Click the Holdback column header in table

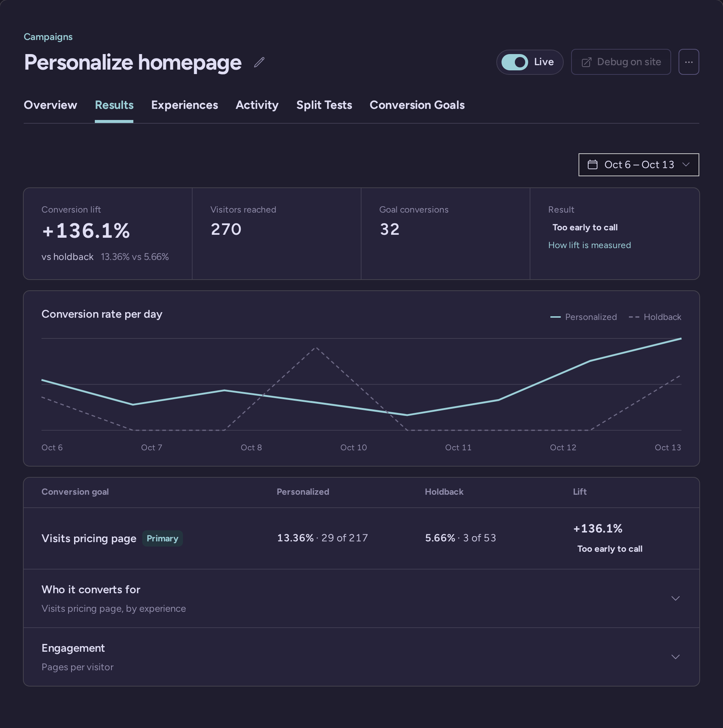pos(444,492)
